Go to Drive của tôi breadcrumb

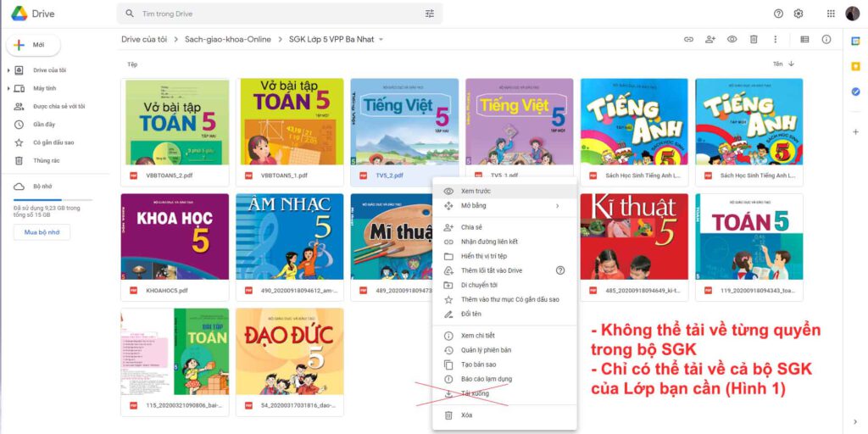pyautogui.click(x=144, y=39)
